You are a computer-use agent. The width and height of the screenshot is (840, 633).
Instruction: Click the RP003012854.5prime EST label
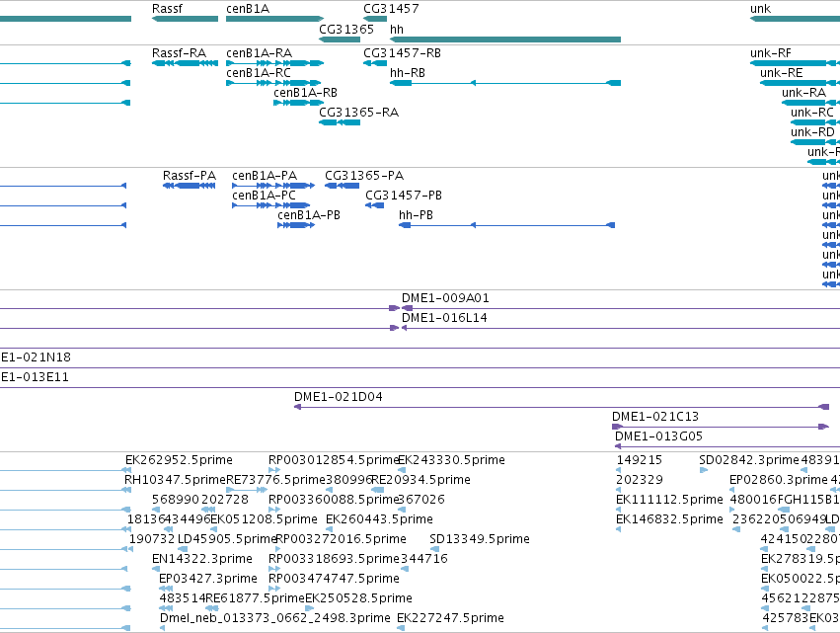point(334,460)
